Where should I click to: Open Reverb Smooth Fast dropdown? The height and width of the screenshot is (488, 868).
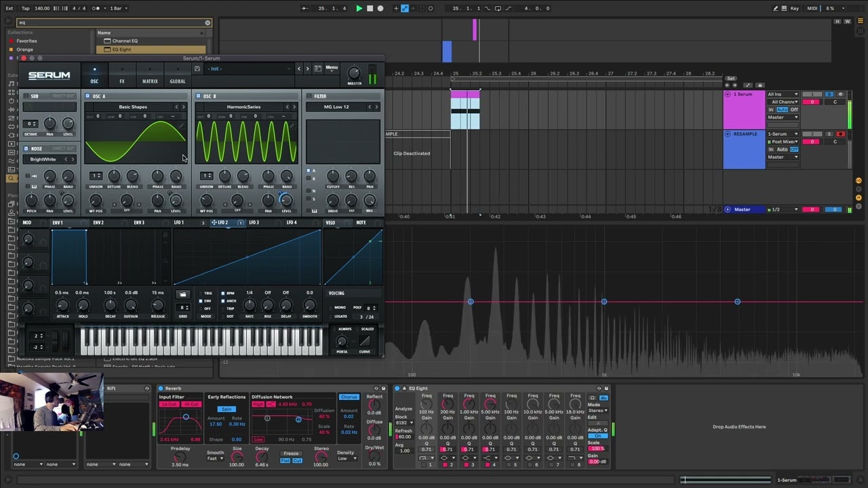click(x=216, y=458)
